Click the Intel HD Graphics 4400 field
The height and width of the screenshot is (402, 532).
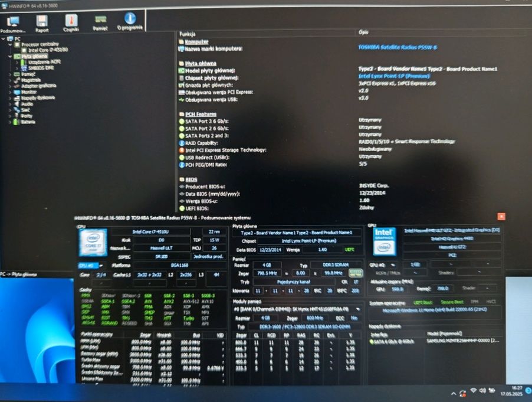tap(452, 238)
